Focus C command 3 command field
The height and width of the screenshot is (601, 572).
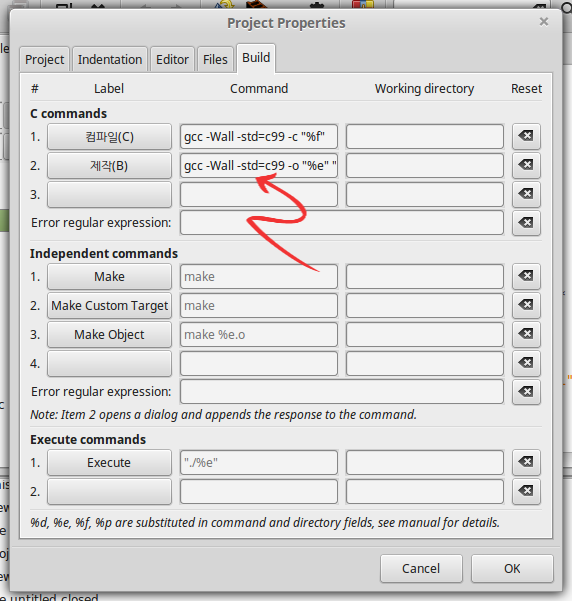click(259, 194)
